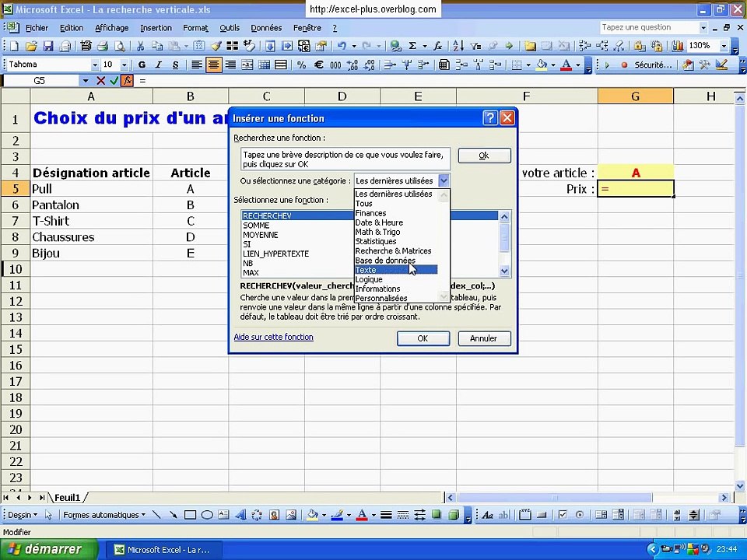747x560 pixels.
Task: Click the Chart Wizard icon
Action: pyautogui.click(x=678, y=46)
